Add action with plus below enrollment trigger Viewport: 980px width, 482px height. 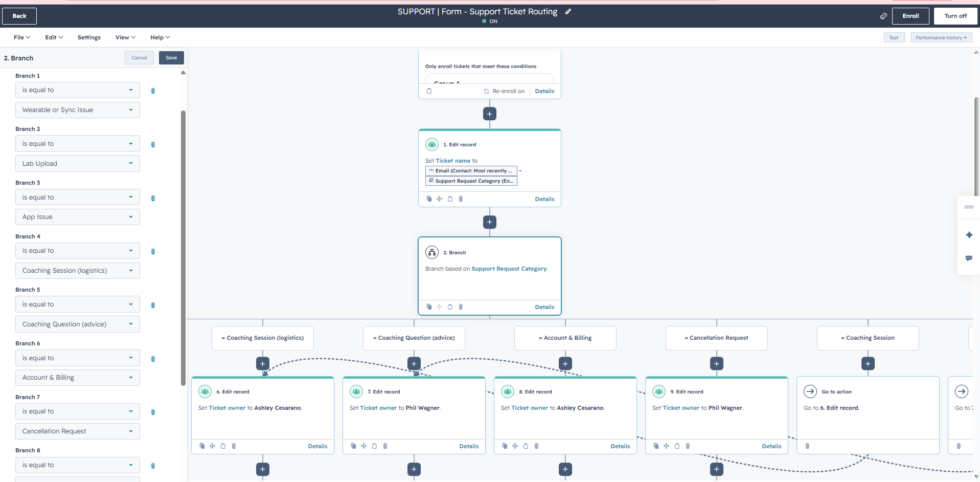(x=489, y=114)
